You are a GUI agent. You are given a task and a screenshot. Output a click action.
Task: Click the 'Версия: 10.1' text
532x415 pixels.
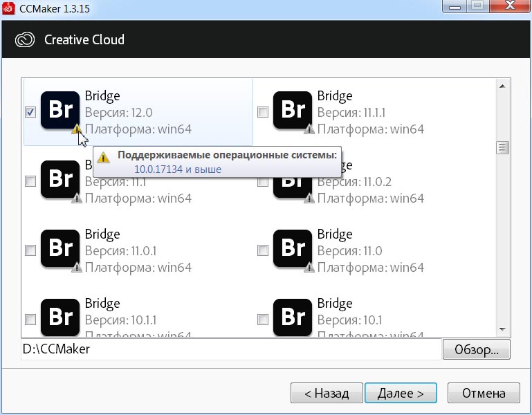pos(350,320)
